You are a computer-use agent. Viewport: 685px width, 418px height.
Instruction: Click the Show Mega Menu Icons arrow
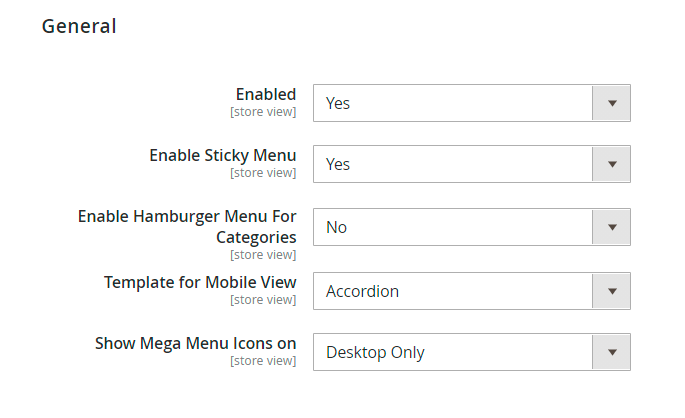[x=611, y=352]
